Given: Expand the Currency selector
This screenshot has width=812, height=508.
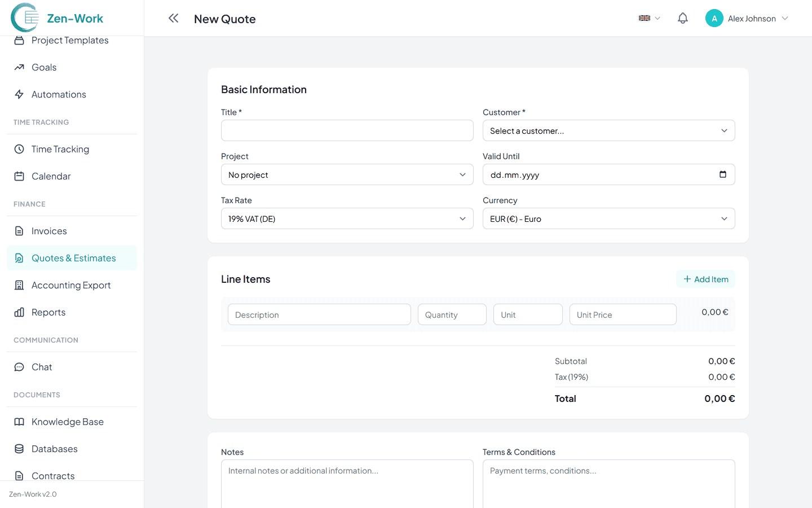Looking at the screenshot, I should (608, 218).
